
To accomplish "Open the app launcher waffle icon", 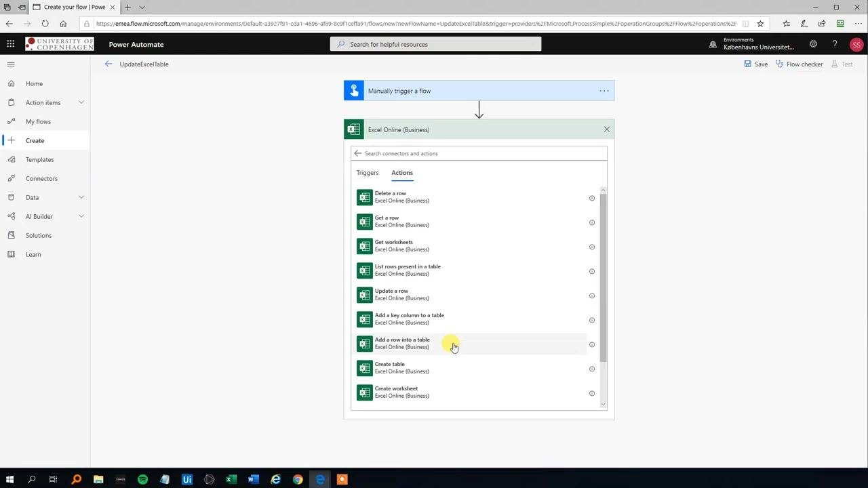I will tap(10, 44).
